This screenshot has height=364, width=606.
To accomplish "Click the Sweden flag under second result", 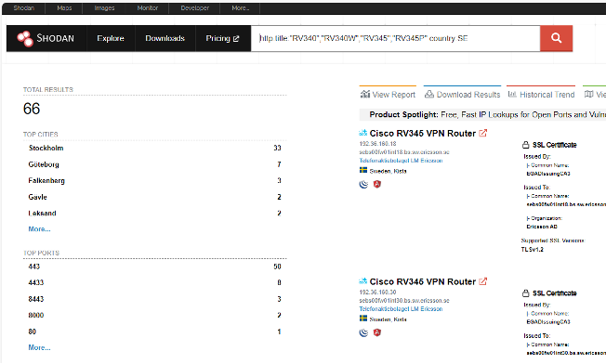I will 363,318.
